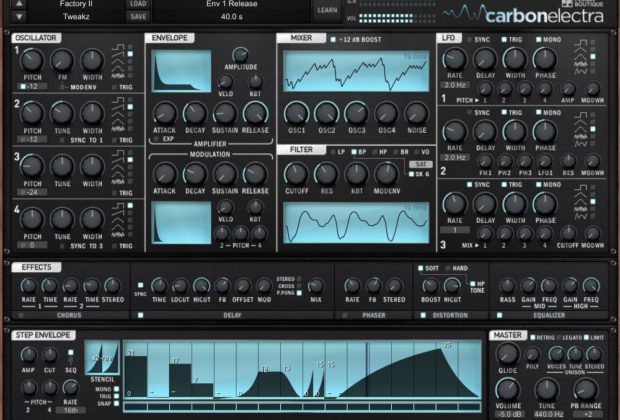Select the BR filter type

tap(396, 152)
